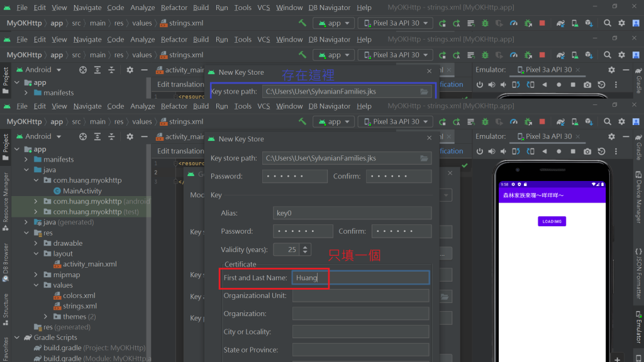The width and height of the screenshot is (644, 362).
Task: Click the Organization field
Action: click(360, 314)
